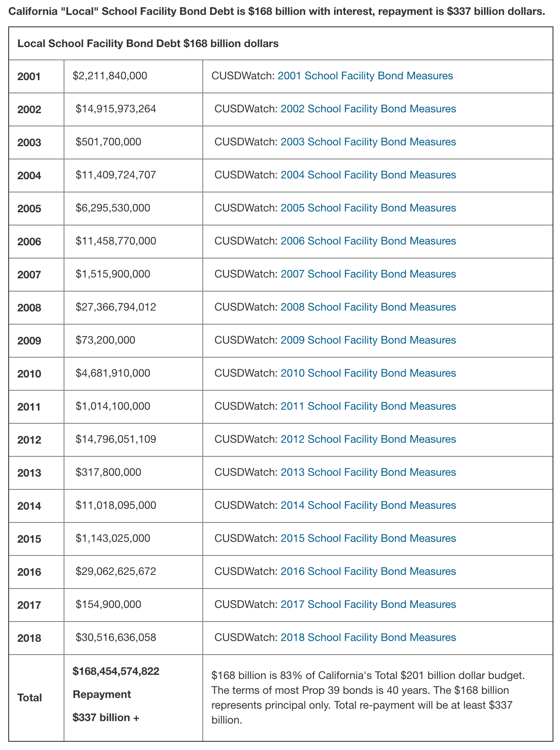Visit the 2013 School Facility Bond Measures link

[368, 472]
